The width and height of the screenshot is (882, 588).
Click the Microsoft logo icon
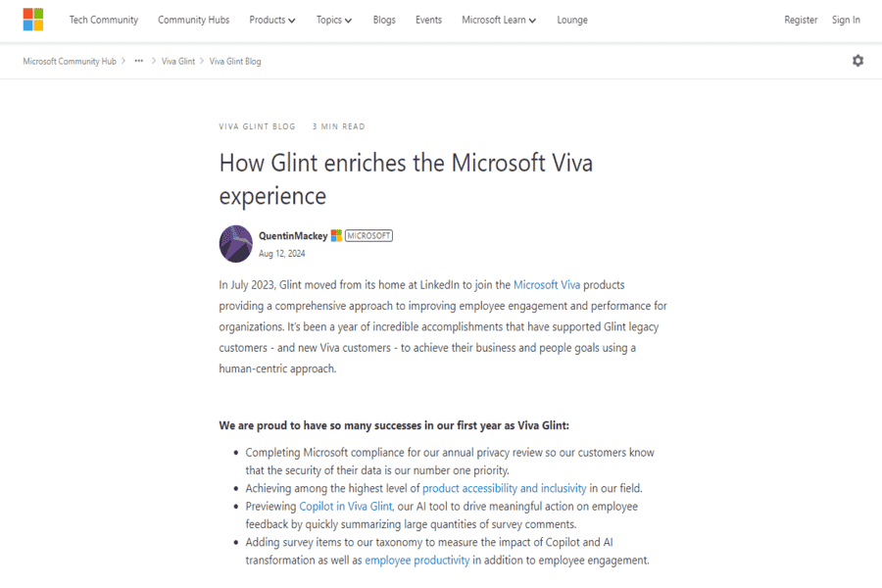coord(33,20)
